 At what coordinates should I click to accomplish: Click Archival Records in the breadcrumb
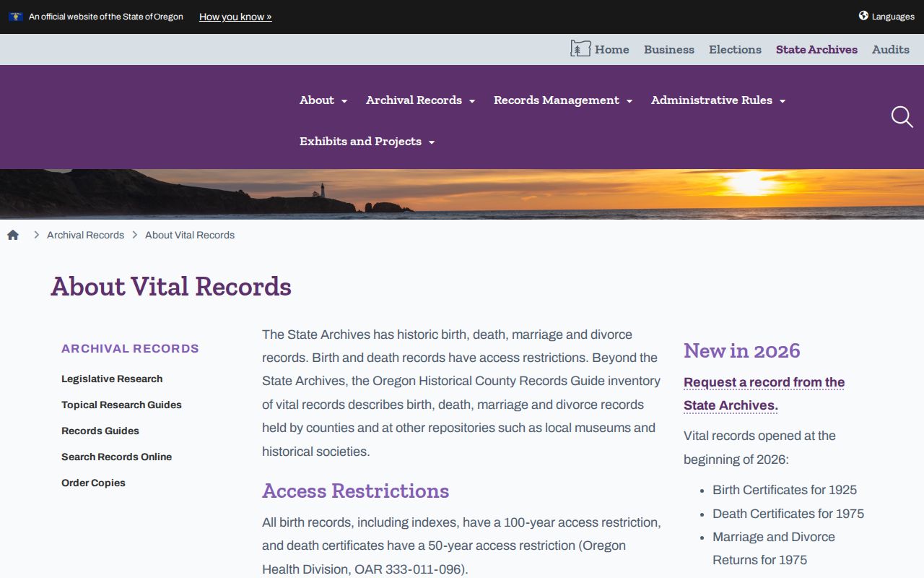pyautogui.click(x=85, y=235)
